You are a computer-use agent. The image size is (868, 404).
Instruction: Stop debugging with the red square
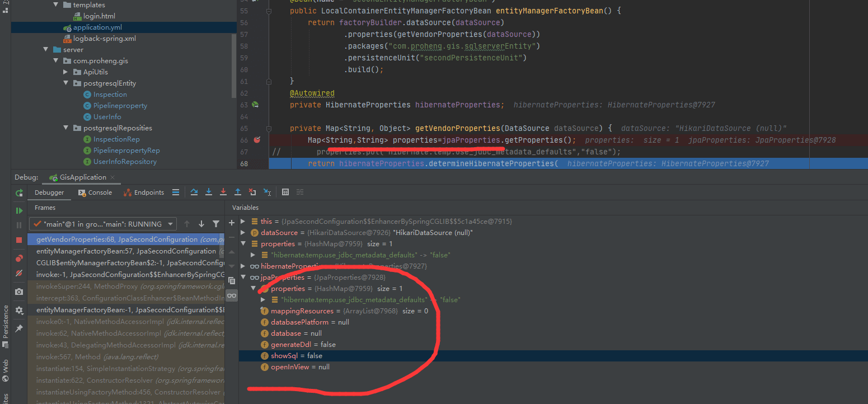[x=19, y=239]
